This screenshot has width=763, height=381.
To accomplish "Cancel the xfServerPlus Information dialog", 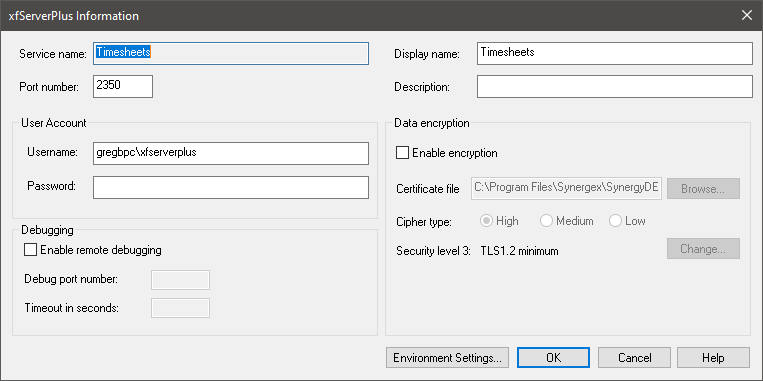I will click(635, 358).
